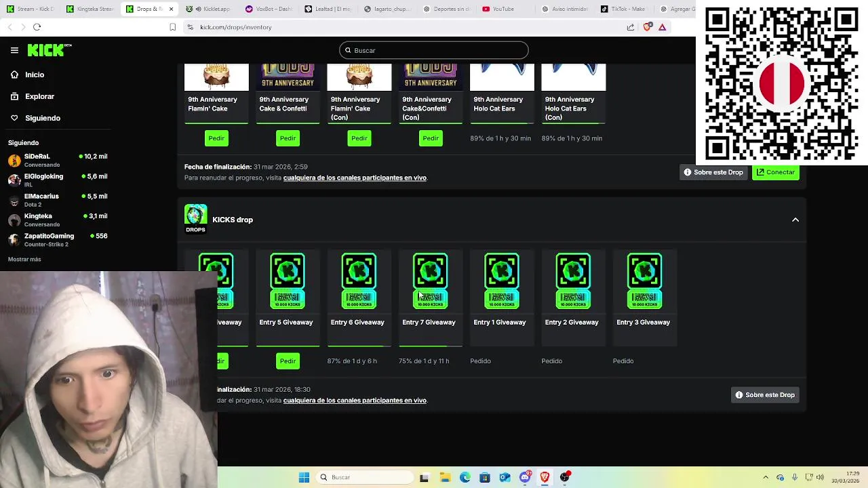Click the browser back arrow
The height and width of the screenshot is (488, 868).
[9, 27]
